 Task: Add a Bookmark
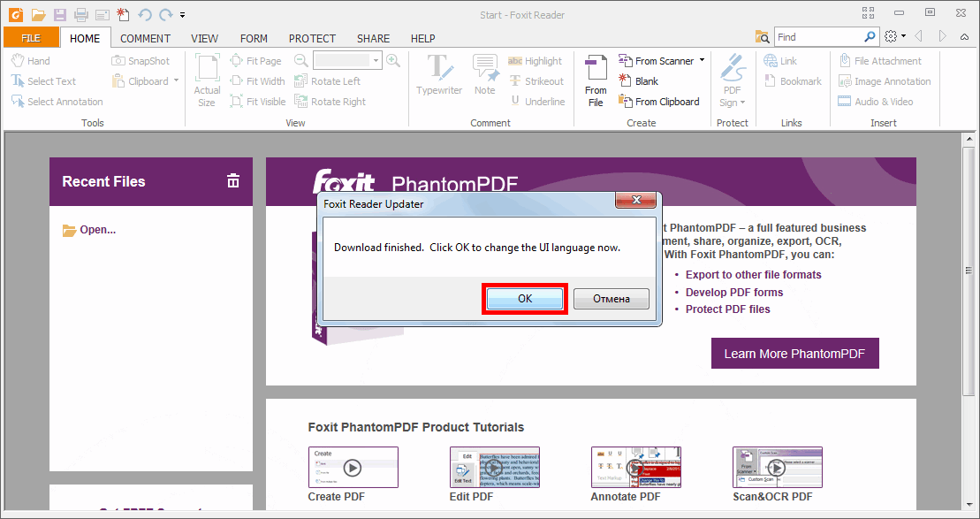[793, 81]
